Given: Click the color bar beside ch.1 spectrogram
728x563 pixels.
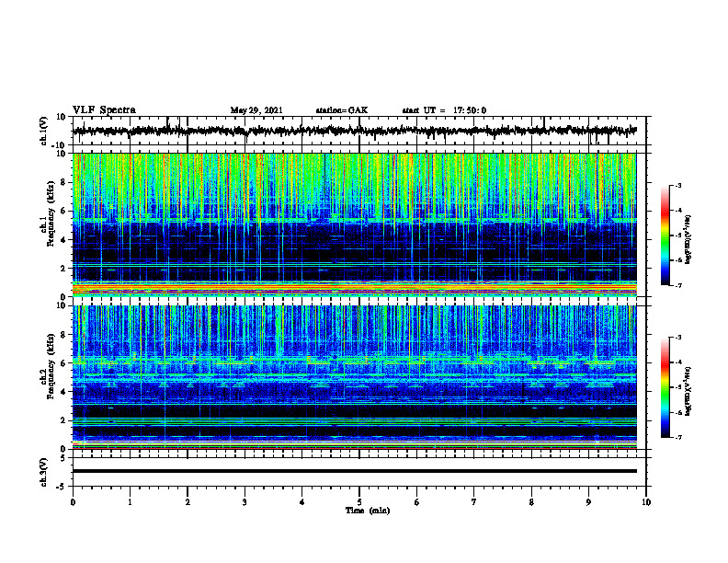Looking at the screenshot, I should [x=665, y=236].
